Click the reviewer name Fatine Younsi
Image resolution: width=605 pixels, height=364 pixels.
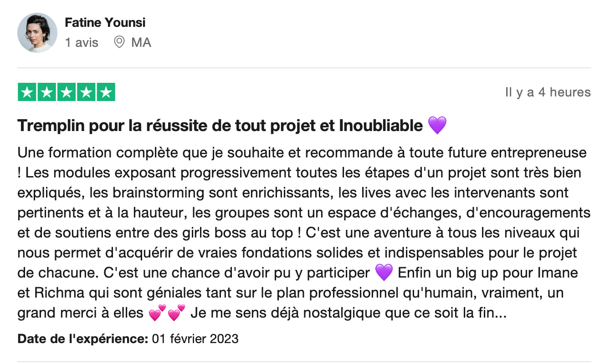(105, 22)
